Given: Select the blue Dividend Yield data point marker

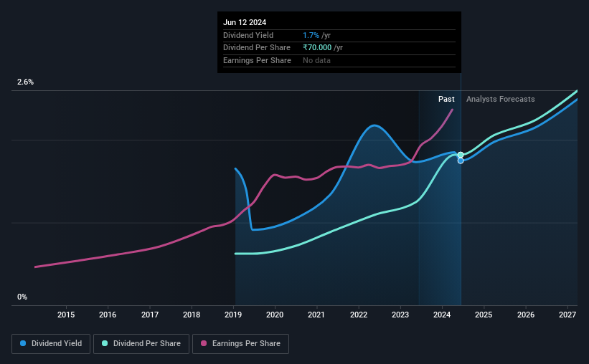Looking at the screenshot, I should 461,161.
